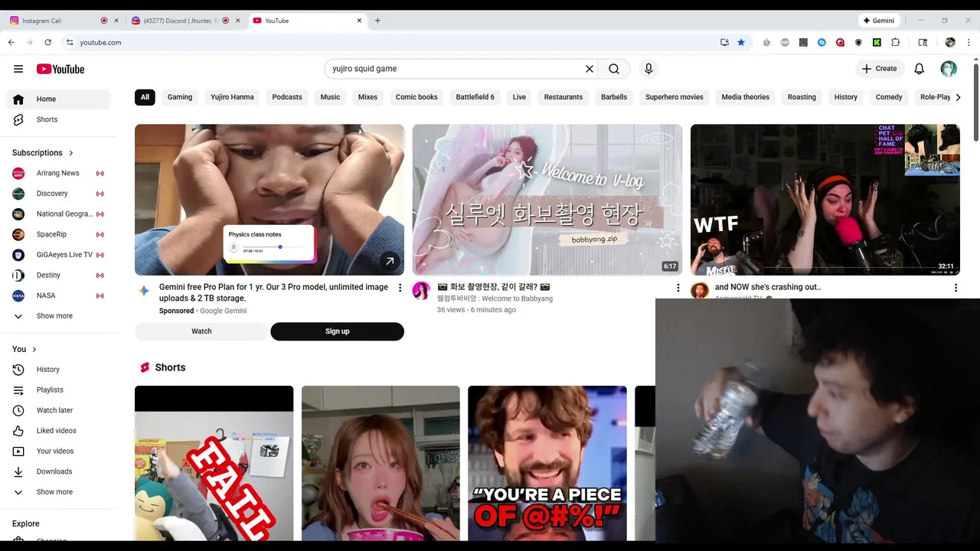Go to Home in sidebar

click(x=58, y=99)
